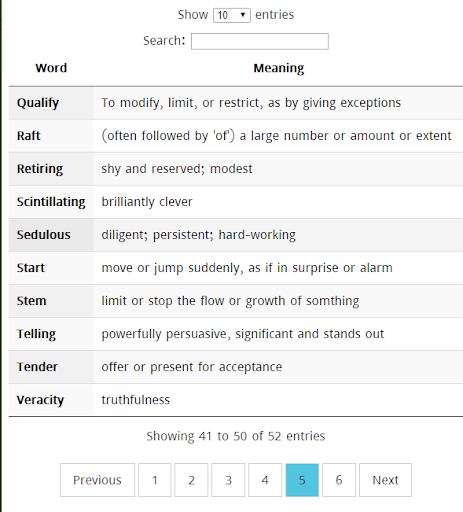This screenshot has width=463, height=512.
Task: Open page 4 in pagination
Action: click(265, 480)
